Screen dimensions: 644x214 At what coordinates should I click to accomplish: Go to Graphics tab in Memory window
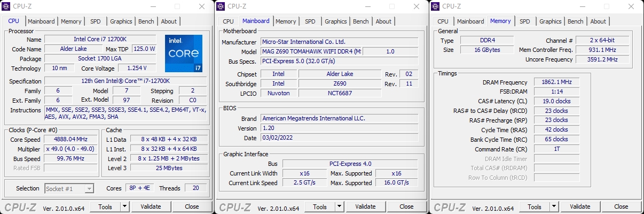(x=551, y=21)
